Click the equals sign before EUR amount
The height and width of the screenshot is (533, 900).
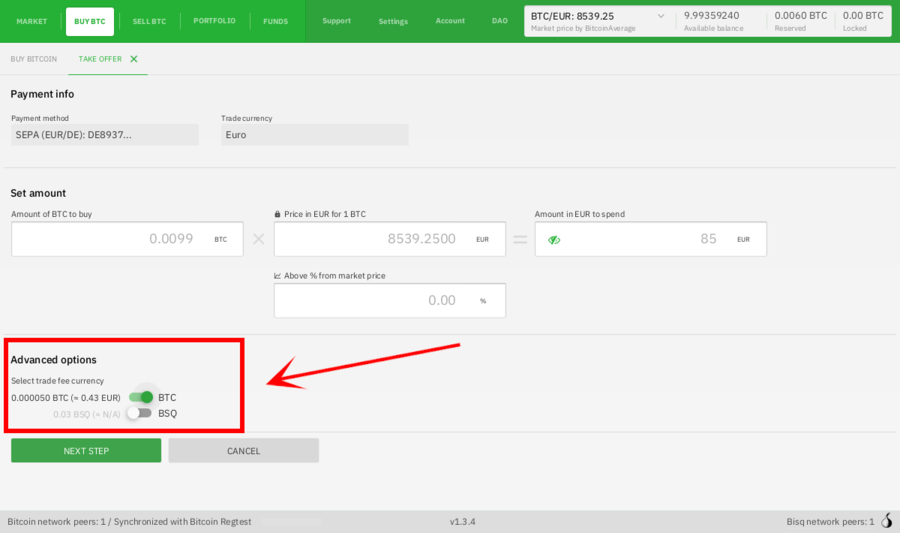pos(520,239)
